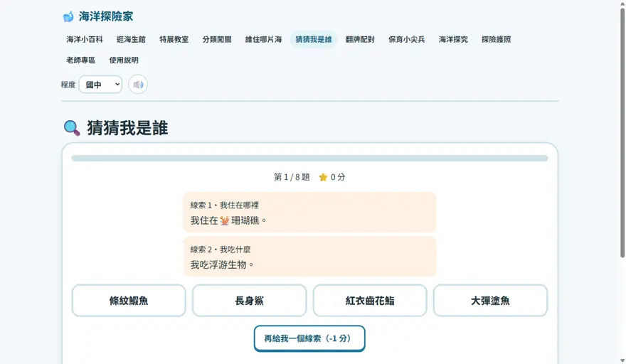626x364 pixels.
Task: Choose answer 條紋蝦魚
Action: (x=129, y=301)
